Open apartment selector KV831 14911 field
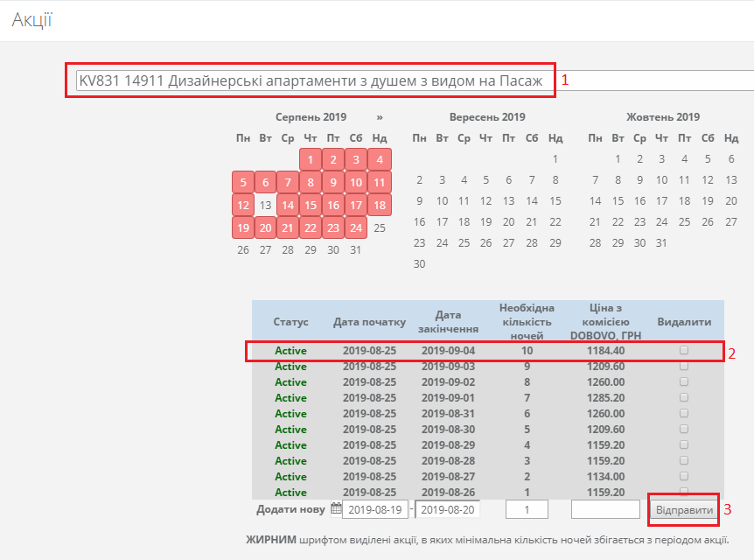 (415, 80)
